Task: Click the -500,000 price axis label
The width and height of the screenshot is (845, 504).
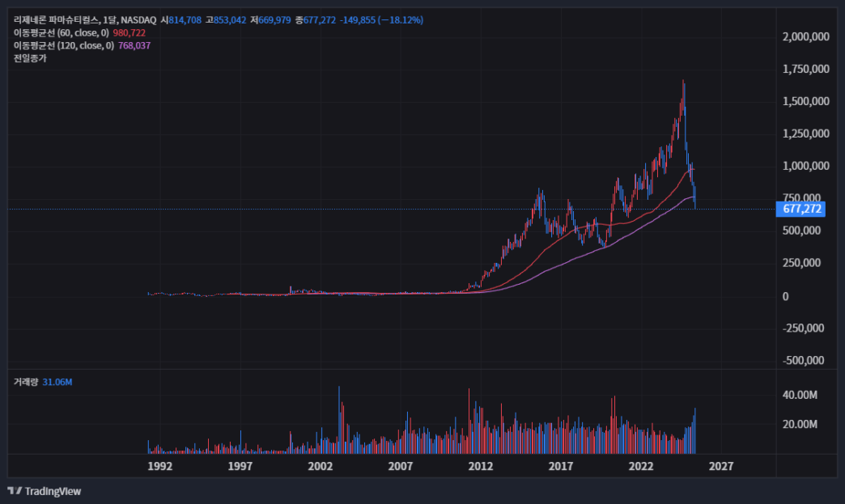Action: pyautogui.click(x=804, y=360)
